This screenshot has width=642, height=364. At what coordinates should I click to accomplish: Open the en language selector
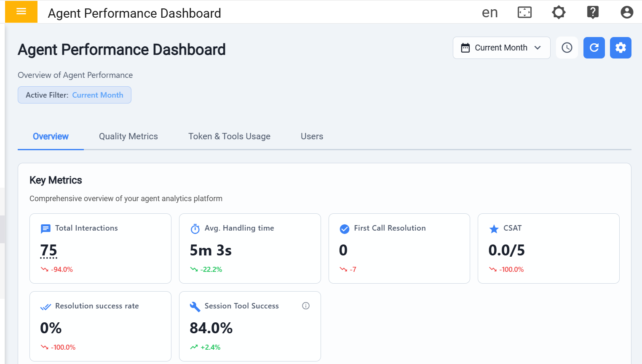(x=490, y=13)
